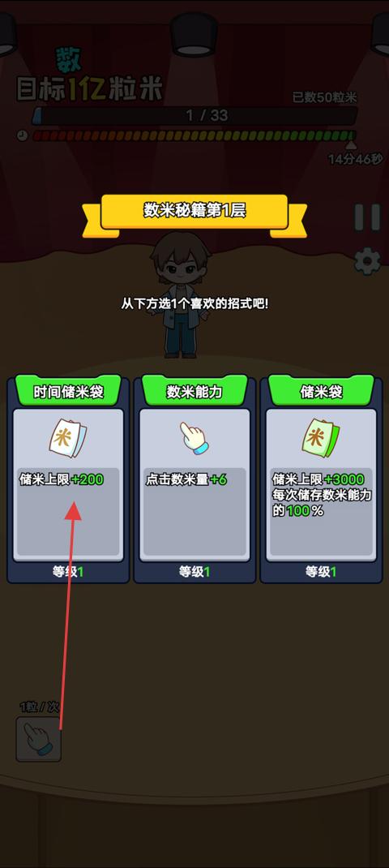
Task: Pause the game with pause icon
Action: click(367, 217)
